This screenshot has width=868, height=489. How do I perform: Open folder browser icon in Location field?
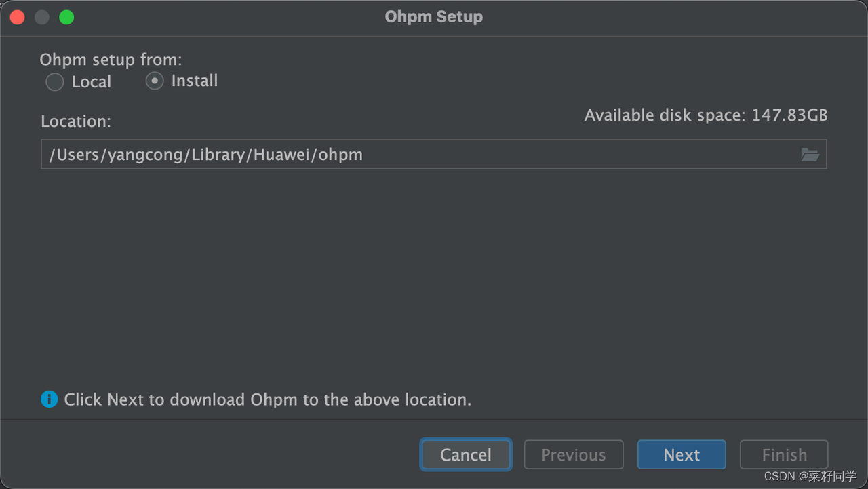coord(810,155)
